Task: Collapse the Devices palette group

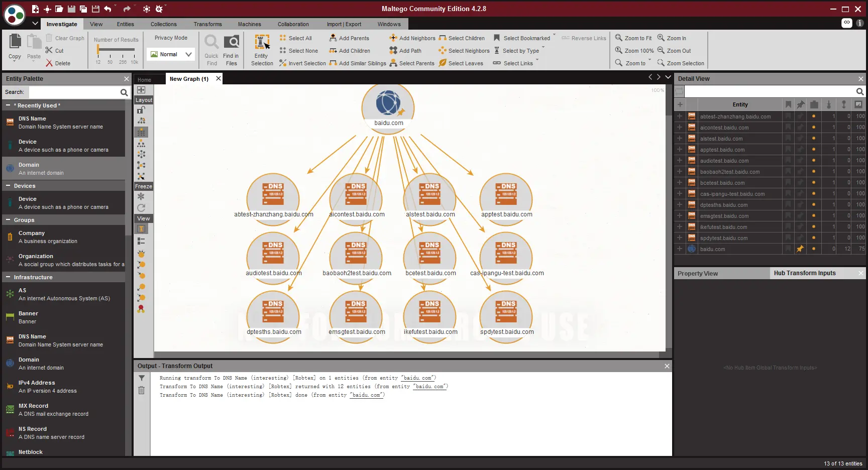Action: (x=8, y=186)
